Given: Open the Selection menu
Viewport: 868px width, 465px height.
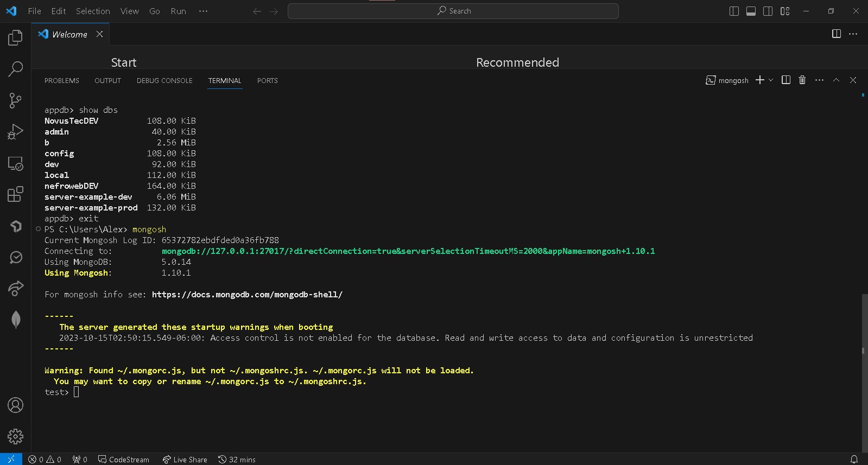Looking at the screenshot, I should 93,11.
